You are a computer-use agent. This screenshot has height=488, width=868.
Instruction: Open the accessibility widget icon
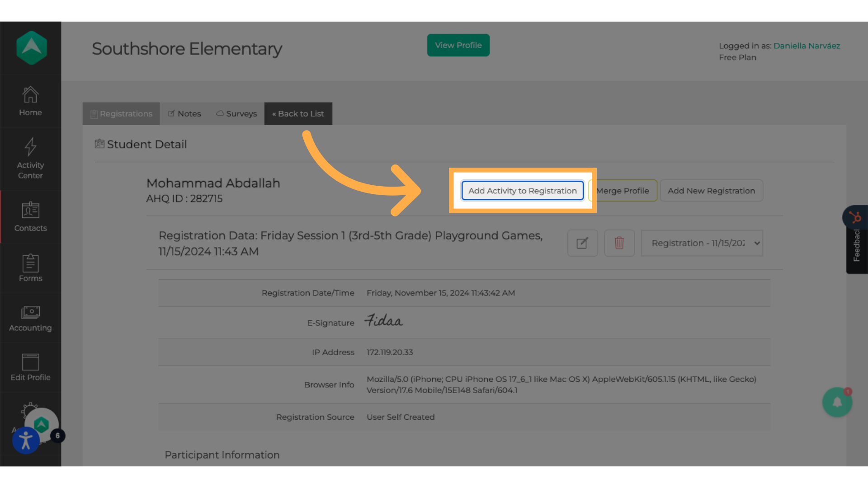26,440
